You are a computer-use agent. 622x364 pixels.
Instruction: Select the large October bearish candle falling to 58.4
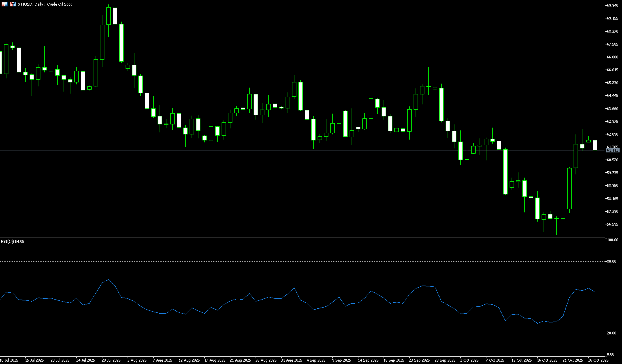pyautogui.click(x=505, y=172)
